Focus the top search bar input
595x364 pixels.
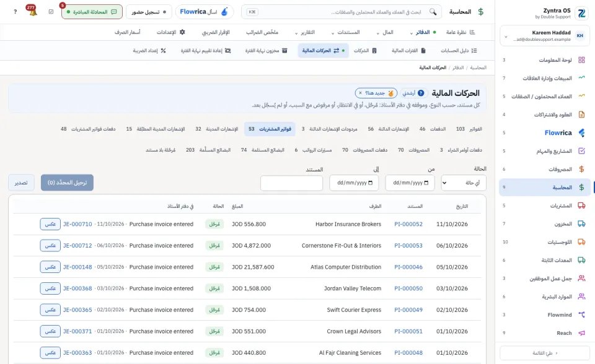(342, 12)
